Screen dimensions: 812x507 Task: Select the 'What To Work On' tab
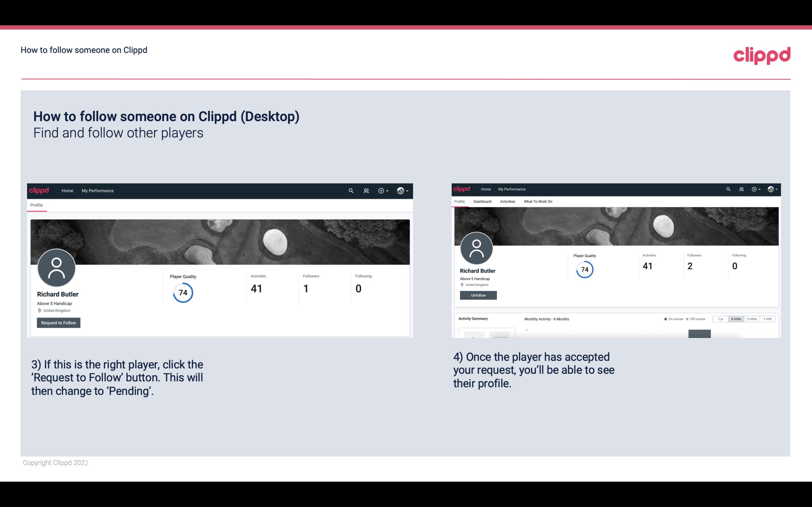click(538, 202)
